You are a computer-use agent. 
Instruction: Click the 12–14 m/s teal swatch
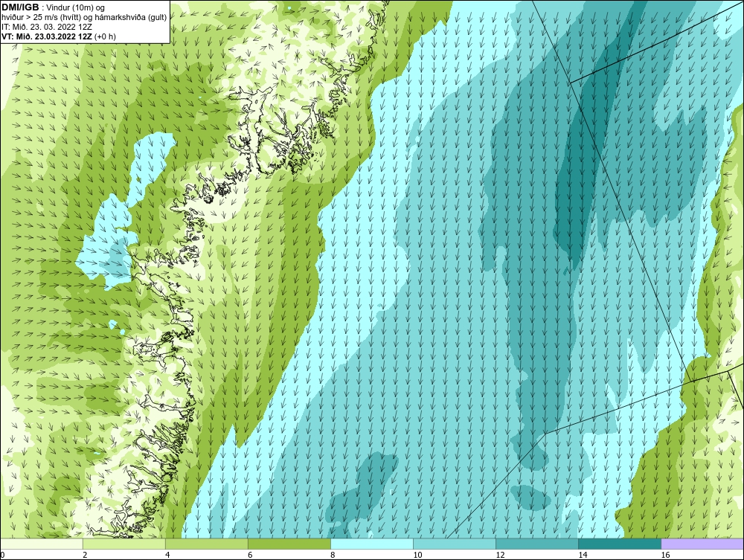point(537,544)
